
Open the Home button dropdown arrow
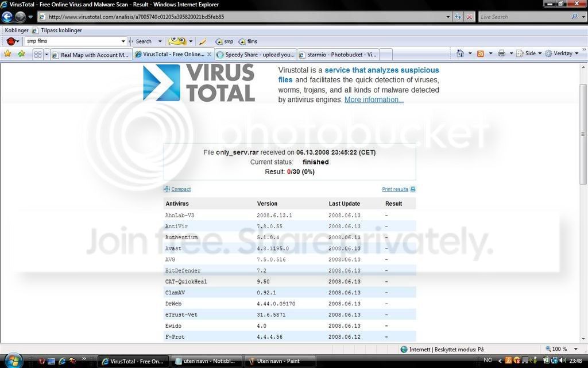pyautogui.click(x=470, y=53)
